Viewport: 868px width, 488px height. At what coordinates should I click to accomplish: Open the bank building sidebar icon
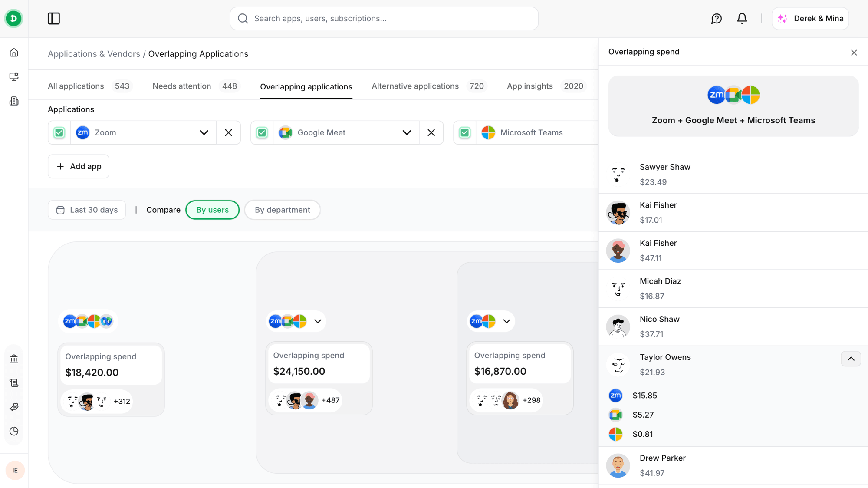click(x=14, y=359)
